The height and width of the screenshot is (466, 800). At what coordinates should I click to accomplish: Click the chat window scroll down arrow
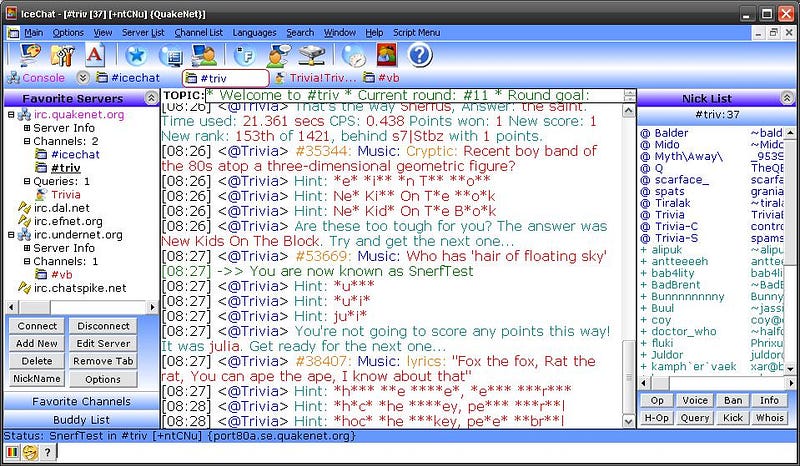[629, 421]
